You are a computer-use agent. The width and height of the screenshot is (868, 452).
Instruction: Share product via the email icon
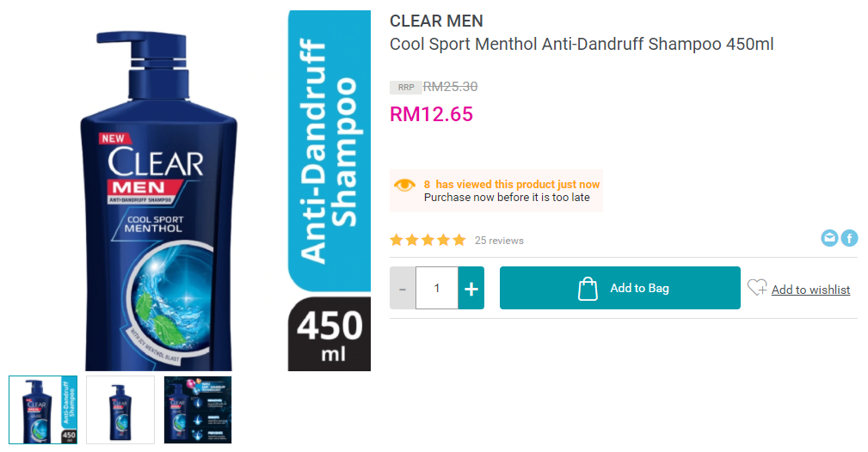pos(829,238)
